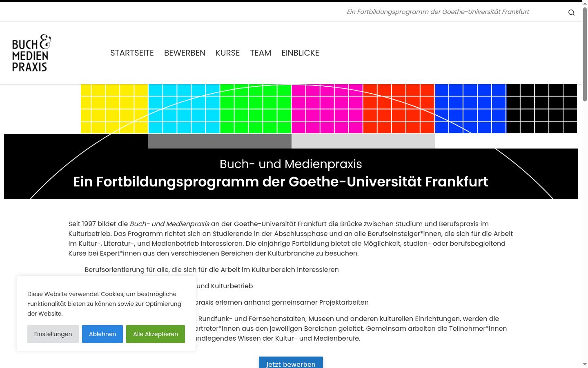Click the Buch & Medien Praxis logo
Screen dimensions: 588x368
31,53
